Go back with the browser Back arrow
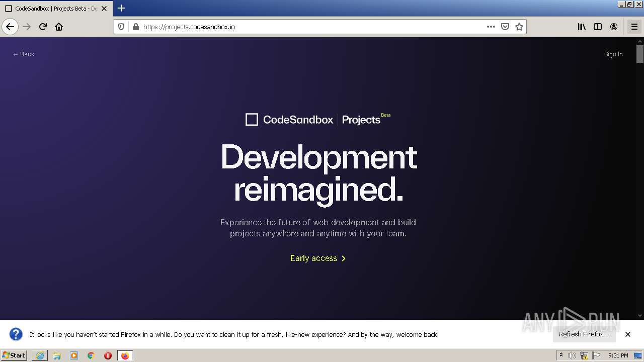The height and width of the screenshot is (362, 644). tap(10, 27)
